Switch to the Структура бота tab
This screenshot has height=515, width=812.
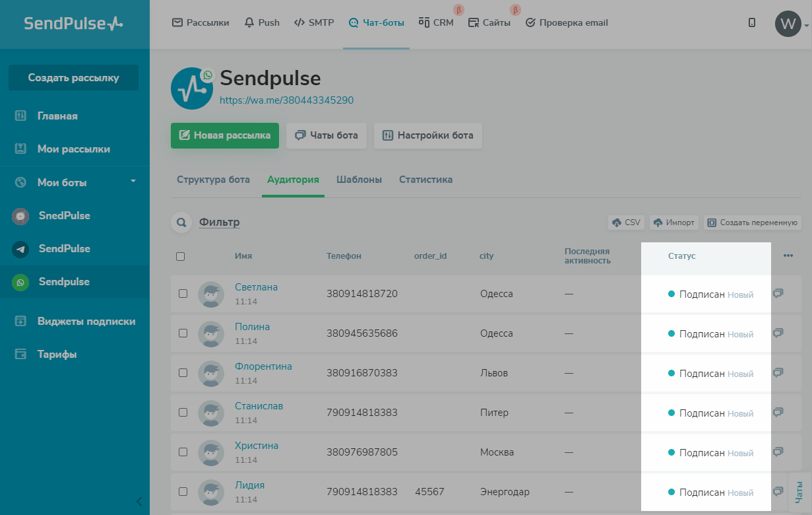pyautogui.click(x=213, y=180)
